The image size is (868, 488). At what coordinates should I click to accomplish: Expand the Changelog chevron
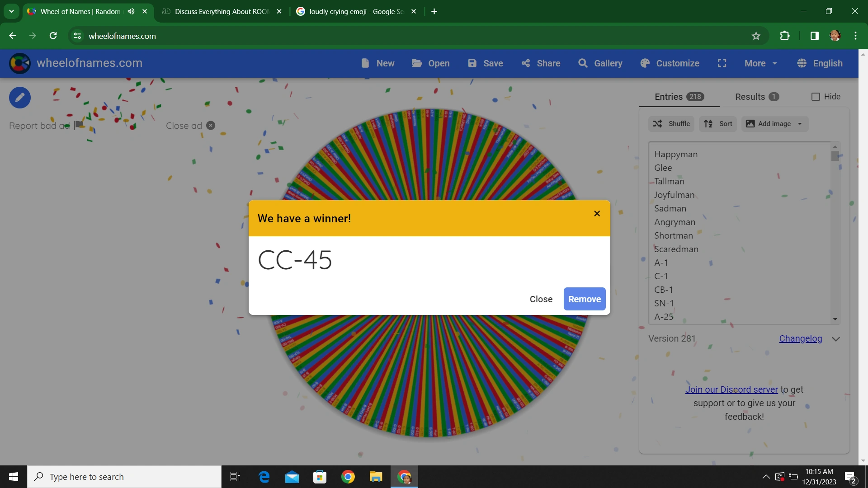(836, 339)
